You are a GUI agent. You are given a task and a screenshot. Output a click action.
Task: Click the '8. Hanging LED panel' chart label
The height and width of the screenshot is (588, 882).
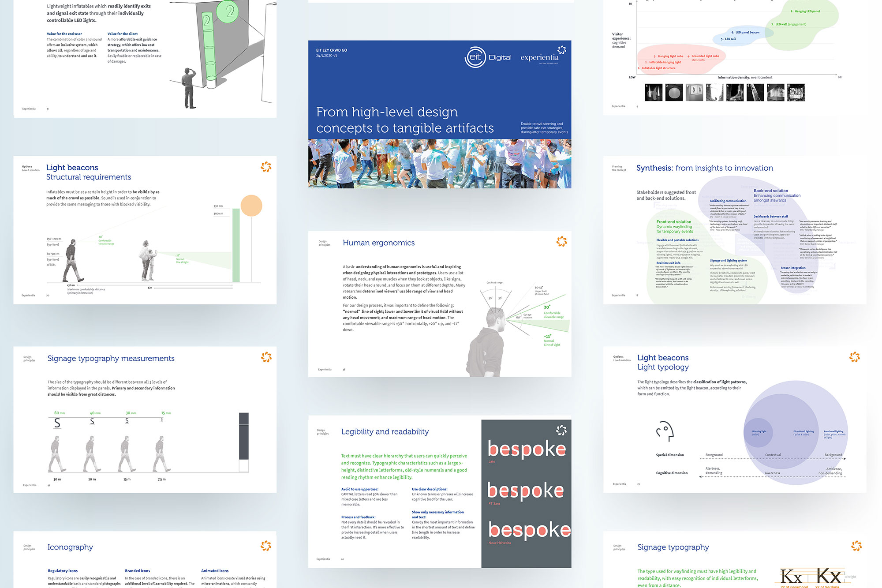pyautogui.click(x=805, y=11)
